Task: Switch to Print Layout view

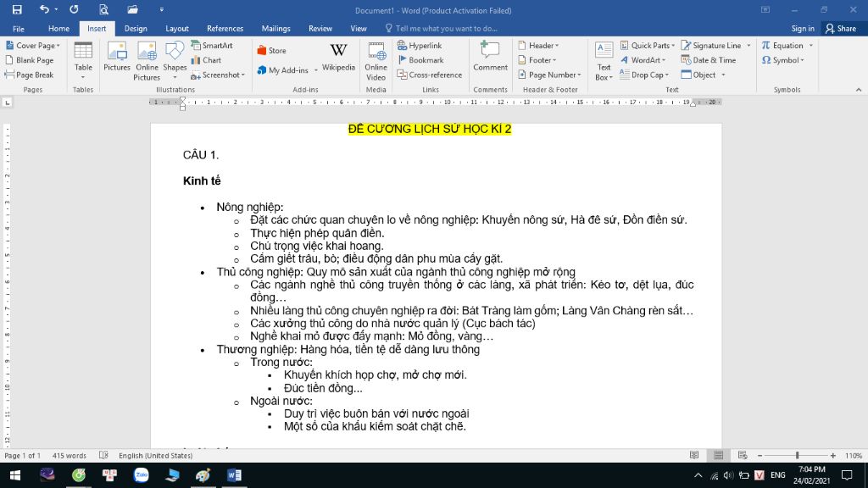Action: point(719,455)
